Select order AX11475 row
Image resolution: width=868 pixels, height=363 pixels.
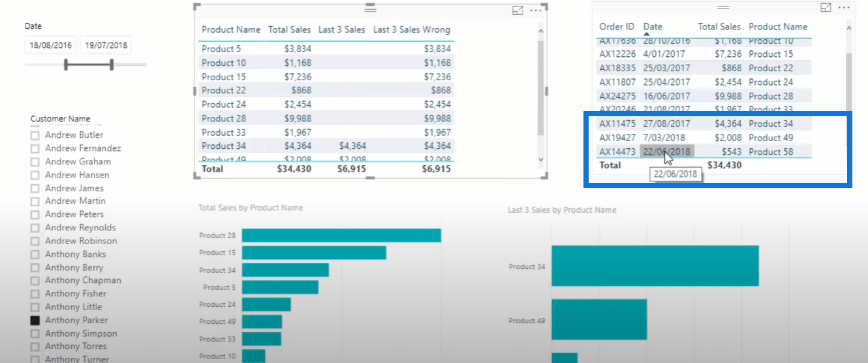[x=705, y=123]
